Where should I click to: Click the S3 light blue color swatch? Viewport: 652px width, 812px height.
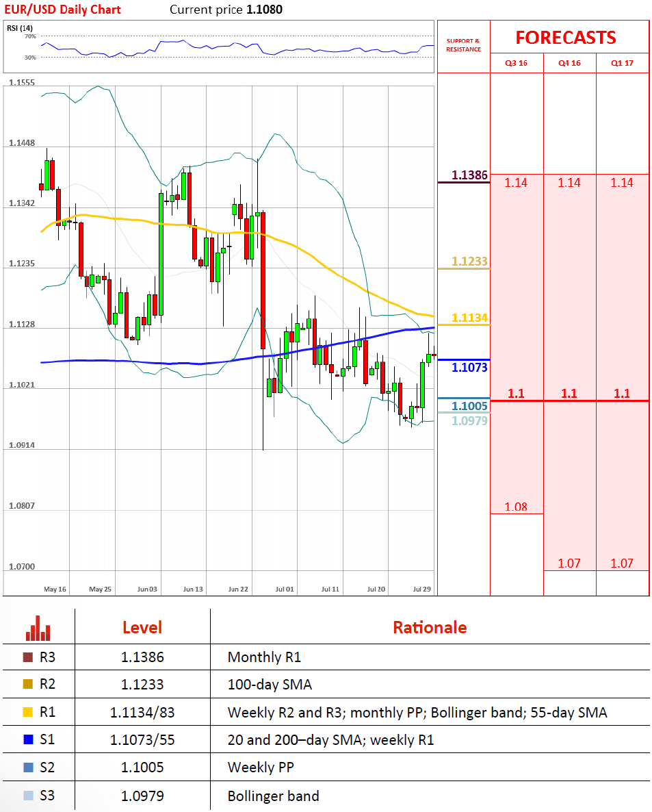(29, 796)
